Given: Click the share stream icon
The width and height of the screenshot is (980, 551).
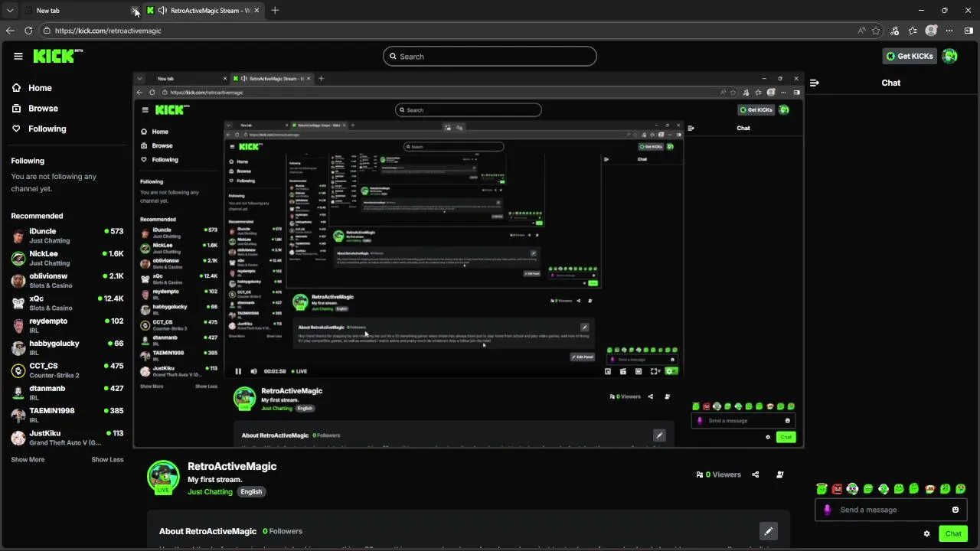Looking at the screenshot, I should coord(755,474).
